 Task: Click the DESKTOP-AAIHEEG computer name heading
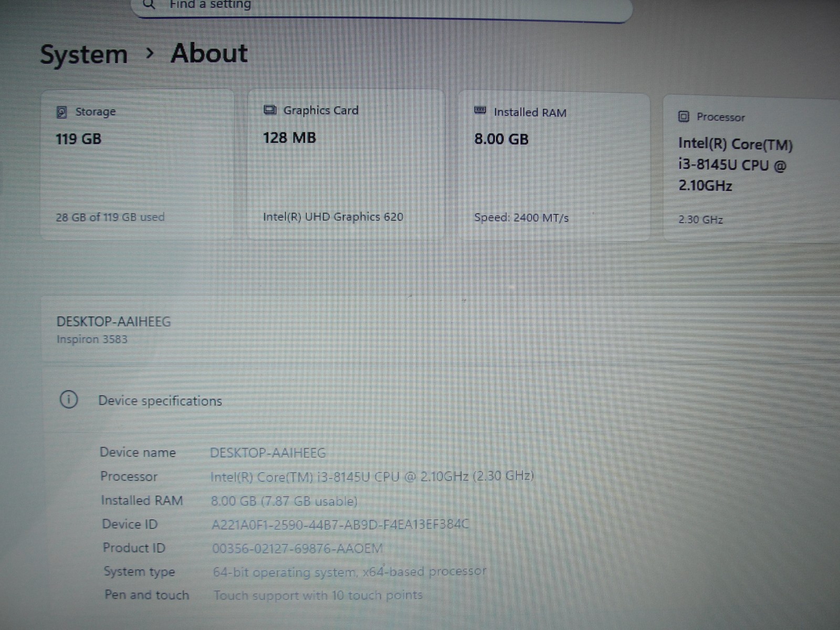113,321
